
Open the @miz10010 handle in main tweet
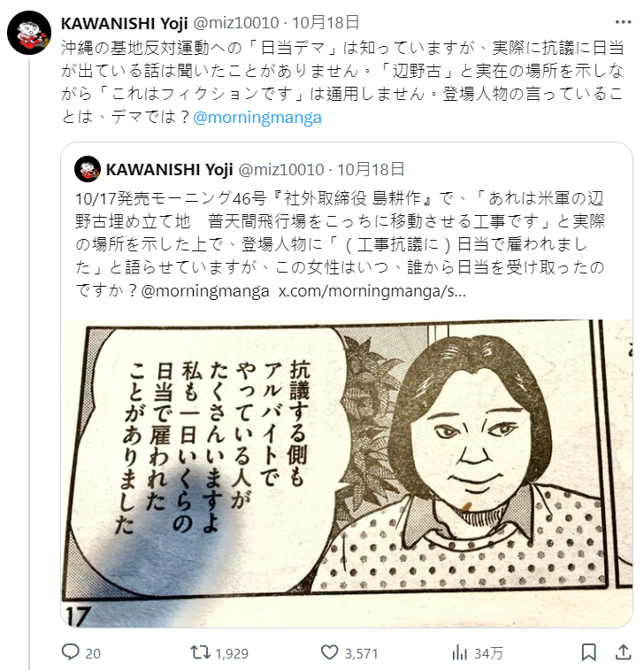pyautogui.click(x=236, y=23)
